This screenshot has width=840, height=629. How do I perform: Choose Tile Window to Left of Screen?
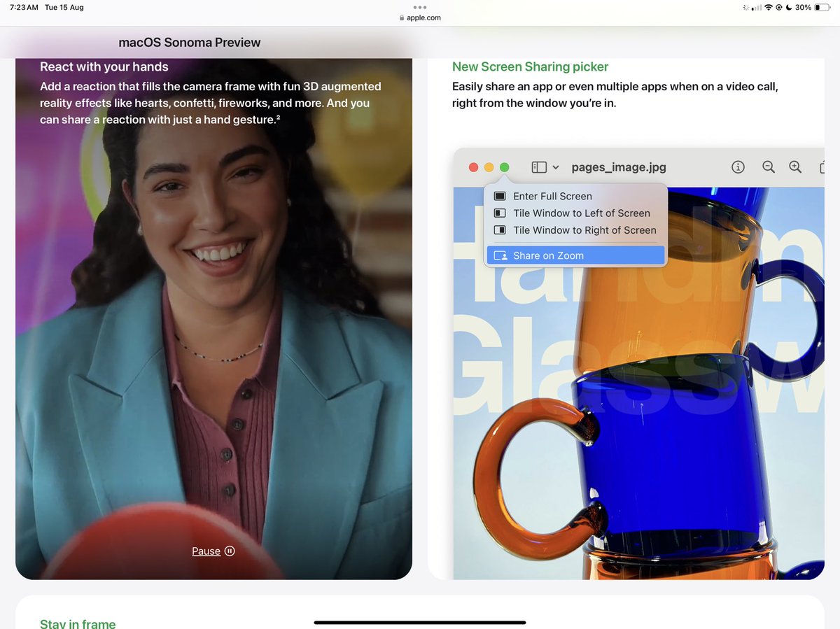point(575,213)
